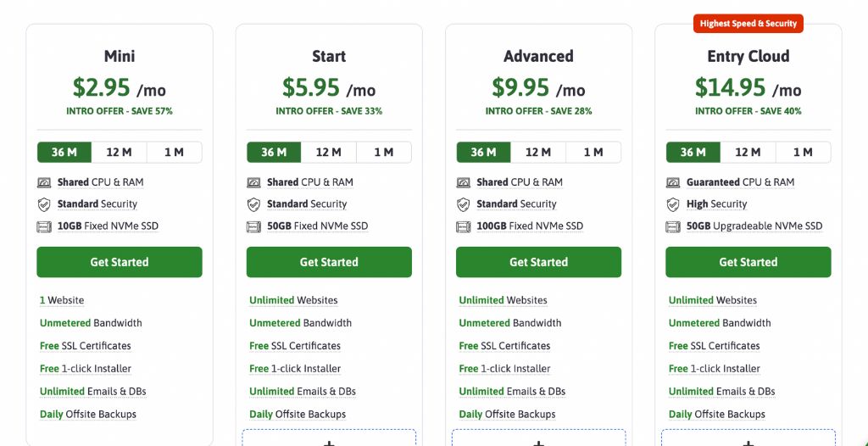This screenshot has height=446, width=868.
Task: Click the High Security shield in Entry Cloud
Action: [x=673, y=204]
